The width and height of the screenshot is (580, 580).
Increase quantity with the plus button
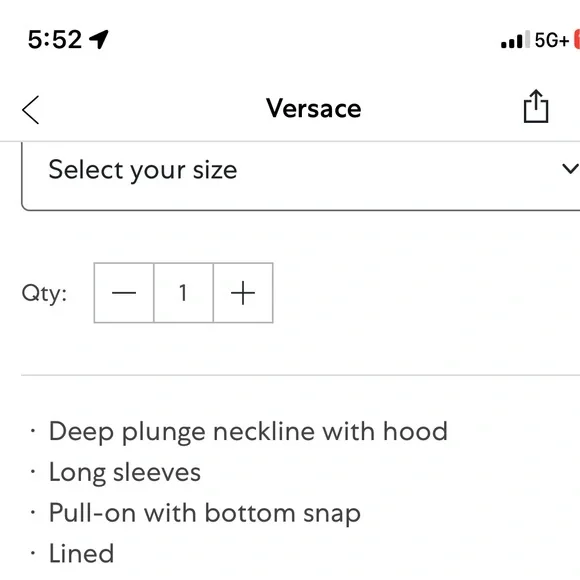click(243, 293)
